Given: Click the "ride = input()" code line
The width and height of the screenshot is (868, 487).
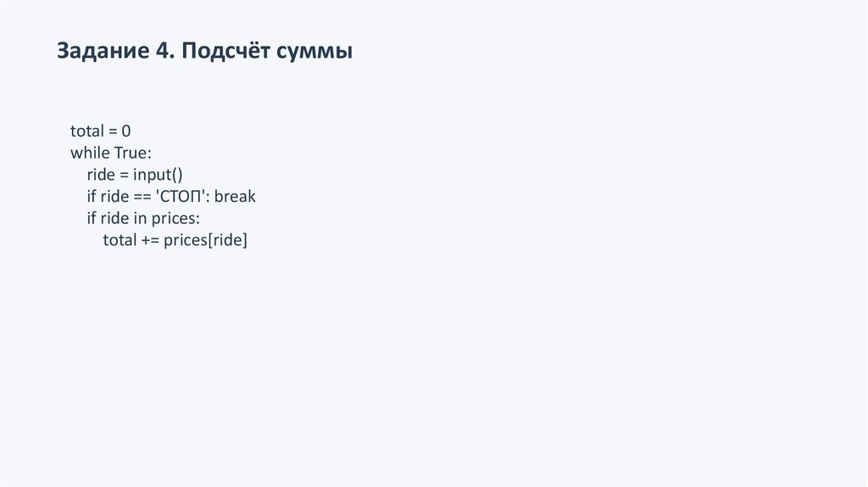Looking at the screenshot, I should (135, 175).
